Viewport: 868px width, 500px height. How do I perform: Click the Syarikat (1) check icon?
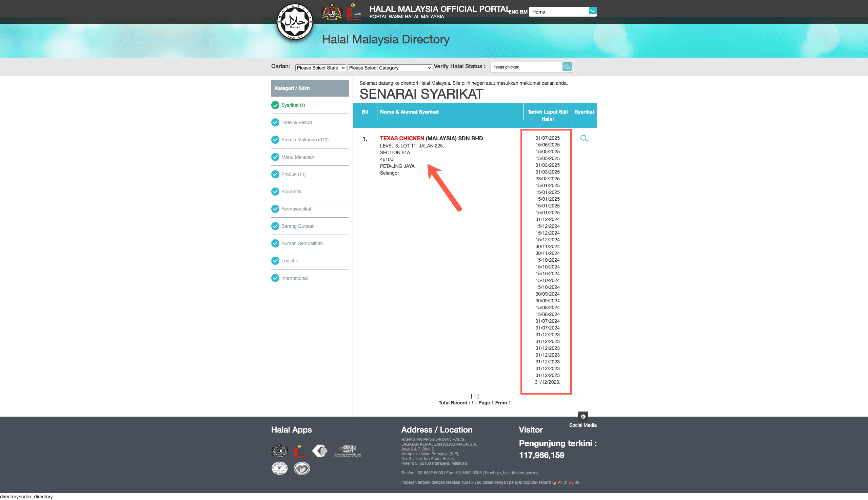point(275,105)
